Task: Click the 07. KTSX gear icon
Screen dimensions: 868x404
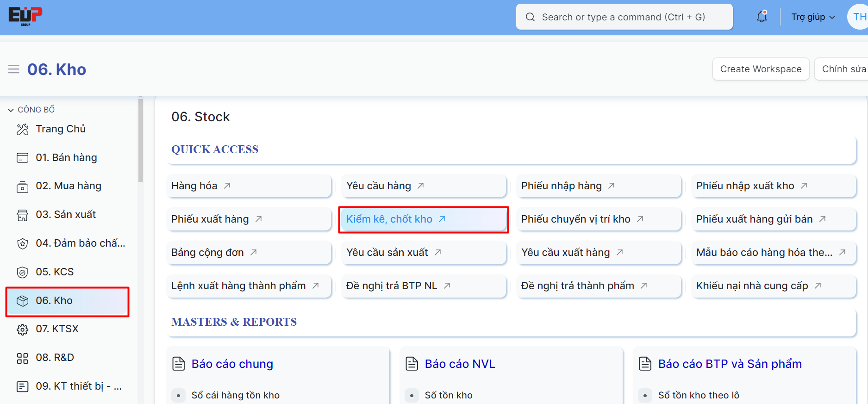Action: point(22,329)
